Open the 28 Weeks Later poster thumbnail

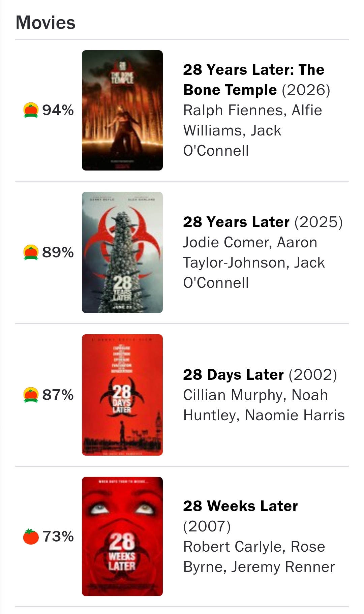pyautogui.click(x=122, y=536)
